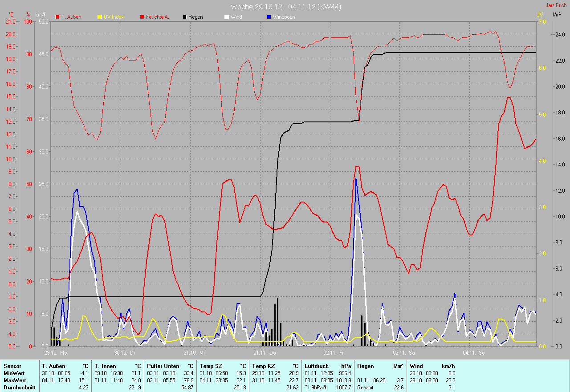
Task: Select the Wind average value 3.1
Action: [452, 388]
